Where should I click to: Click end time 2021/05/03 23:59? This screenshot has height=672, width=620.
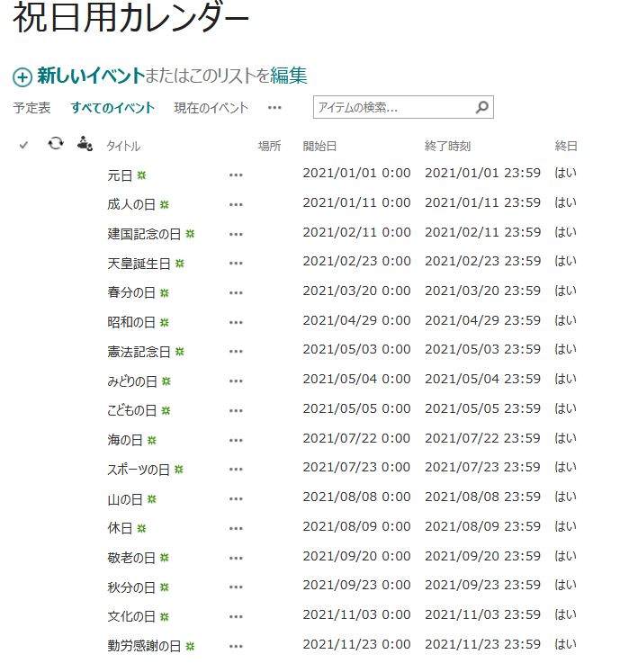(483, 350)
